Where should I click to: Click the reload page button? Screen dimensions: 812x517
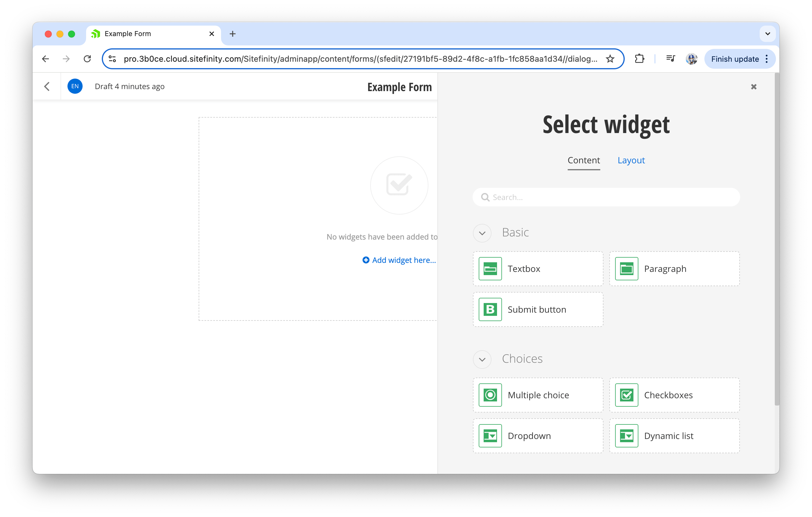click(88, 59)
